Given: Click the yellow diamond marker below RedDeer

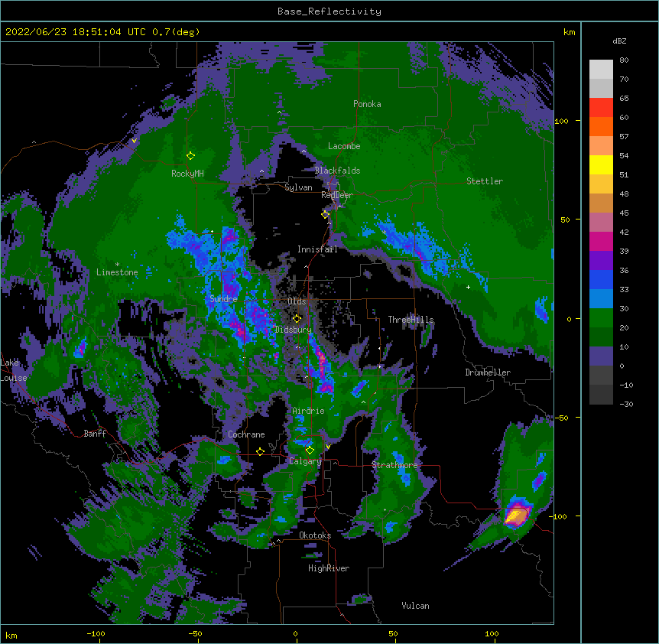Looking at the screenshot, I should click(326, 214).
